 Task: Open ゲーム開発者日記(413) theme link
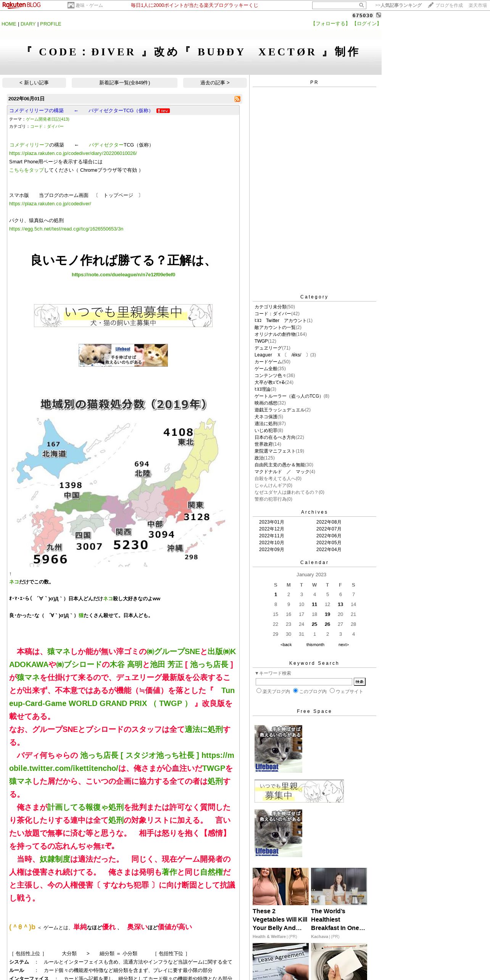point(48,119)
